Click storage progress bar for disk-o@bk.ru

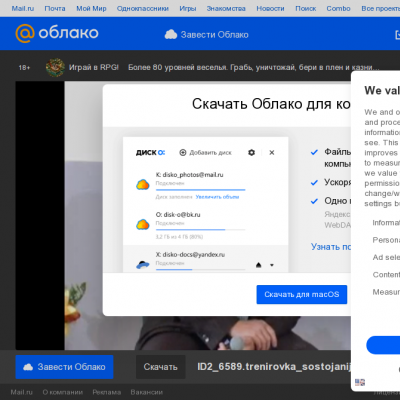200,230
